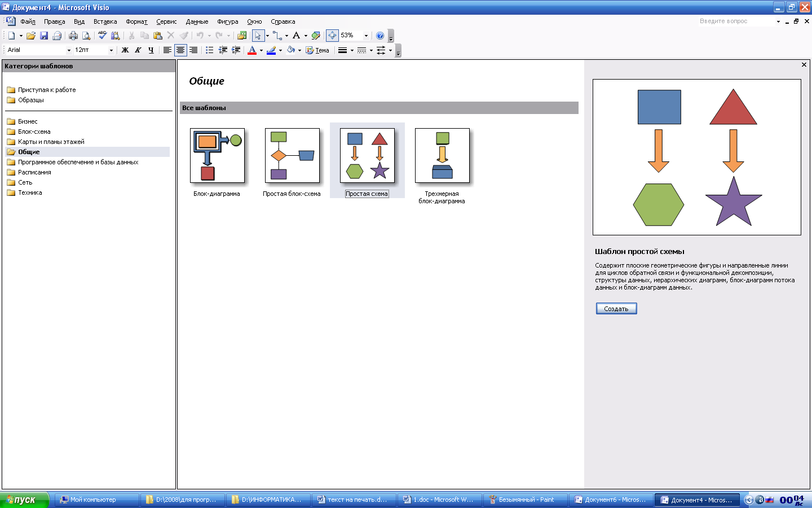This screenshot has width=812, height=508.
Task: Open the Данные menu
Action: (x=197, y=21)
